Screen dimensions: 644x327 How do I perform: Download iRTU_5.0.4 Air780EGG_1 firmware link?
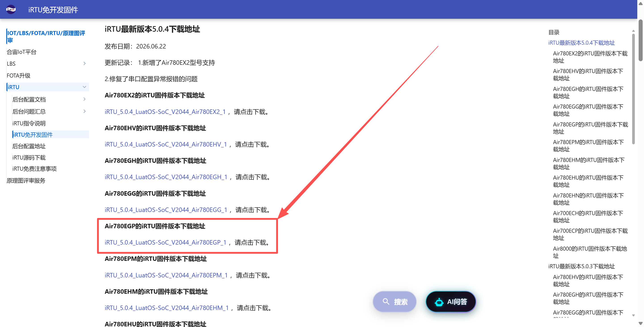pyautogui.click(x=166, y=210)
